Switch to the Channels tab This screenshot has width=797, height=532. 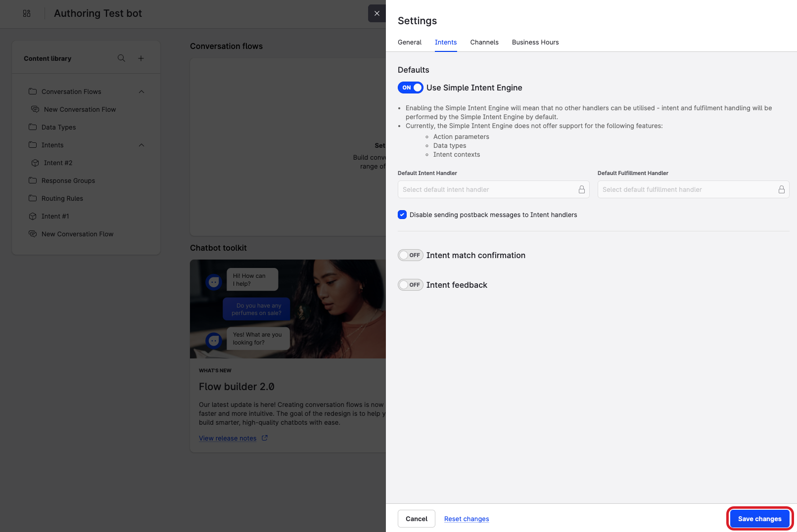pos(484,42)
